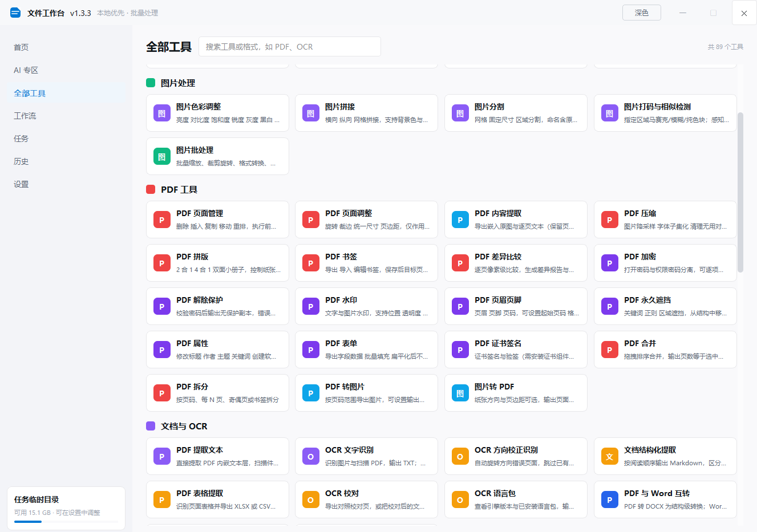Go to 首页 in the sidebar
The width and height of the screenshot is (757, 532).
point(66,47)
